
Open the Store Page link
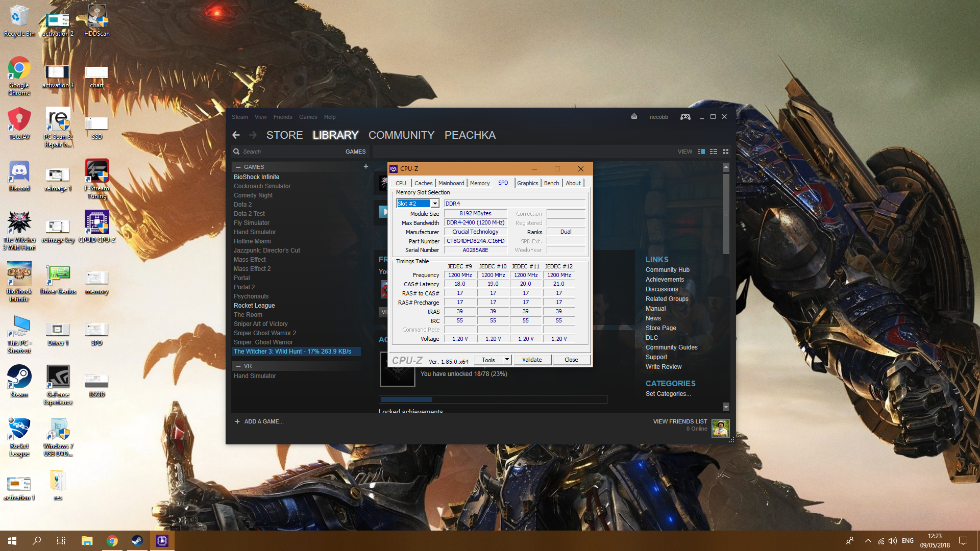(x=660, y=328)
